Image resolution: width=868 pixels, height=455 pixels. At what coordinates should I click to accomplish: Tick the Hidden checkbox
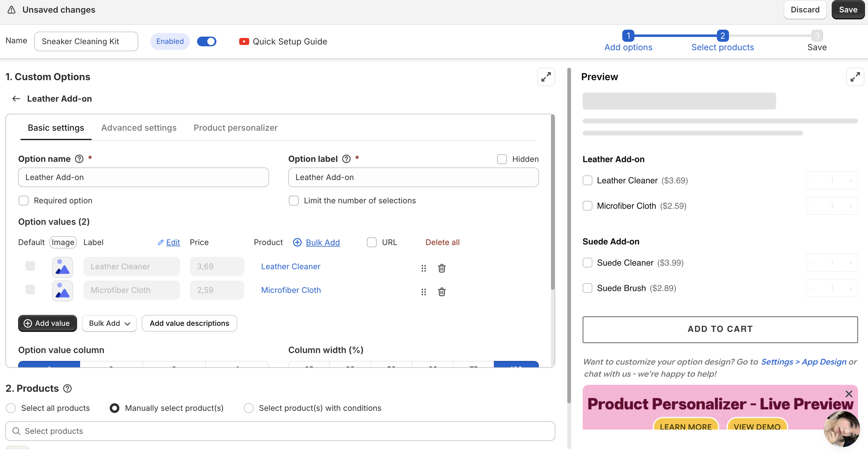click(502, 159)
